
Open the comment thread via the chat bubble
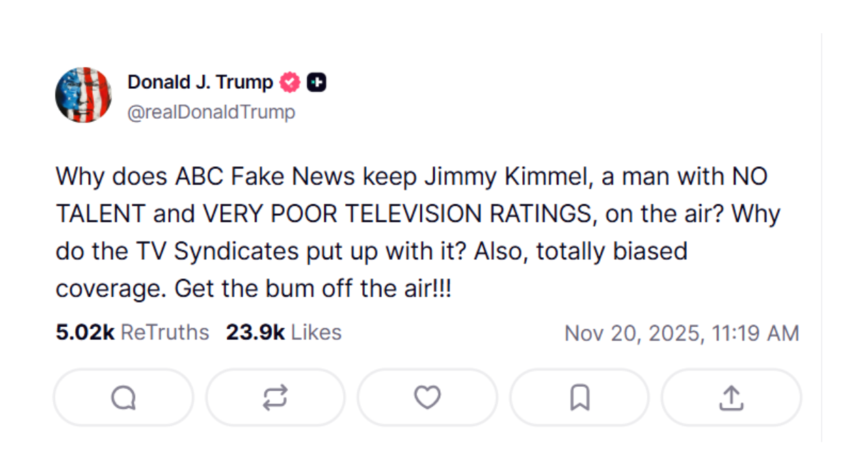click(x=123, y=398)
